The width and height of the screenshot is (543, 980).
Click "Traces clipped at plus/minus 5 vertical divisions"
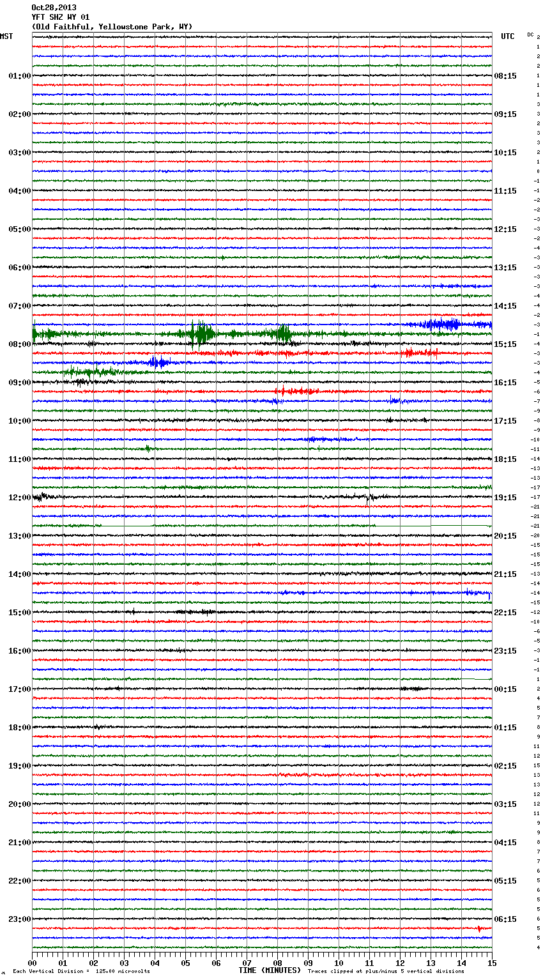click(386, 971)
